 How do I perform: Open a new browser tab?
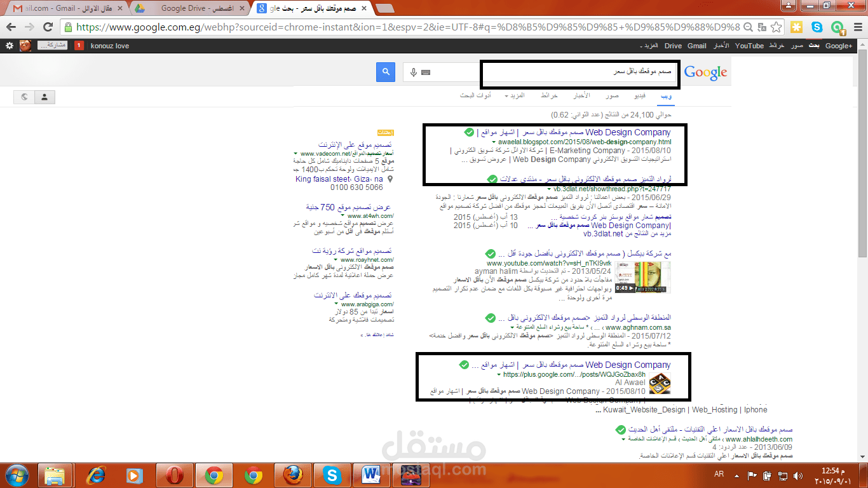coord(384,8)
